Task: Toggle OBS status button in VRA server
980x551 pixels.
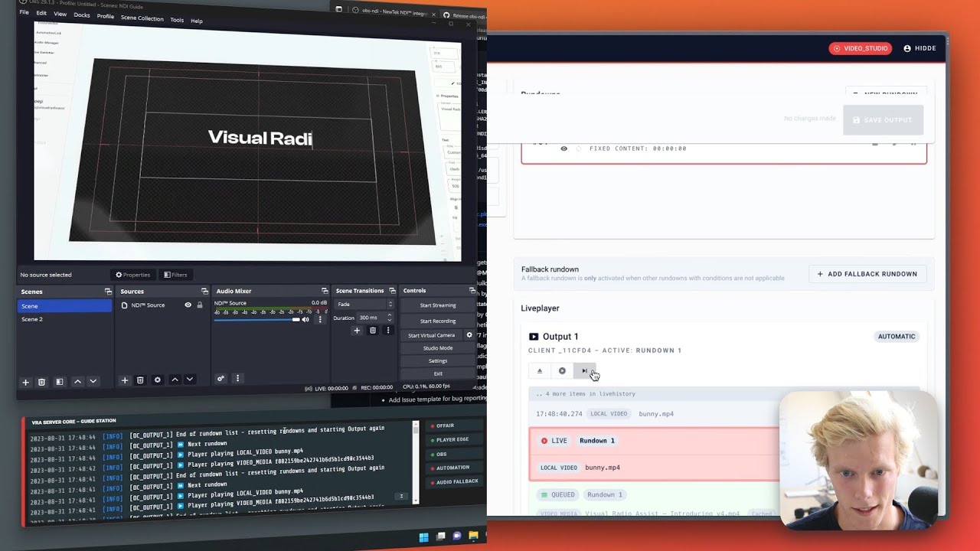Action: click(x=454, y=454)
